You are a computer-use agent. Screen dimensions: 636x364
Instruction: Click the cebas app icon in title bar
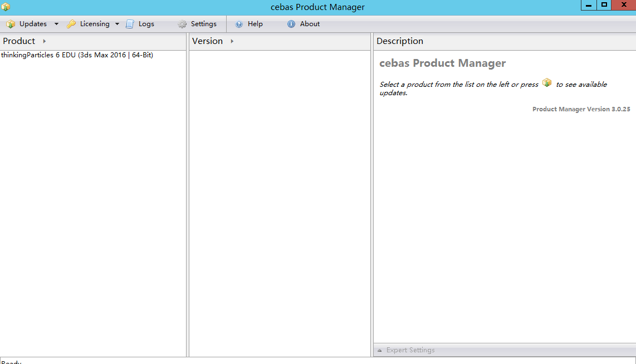(6, 7)
